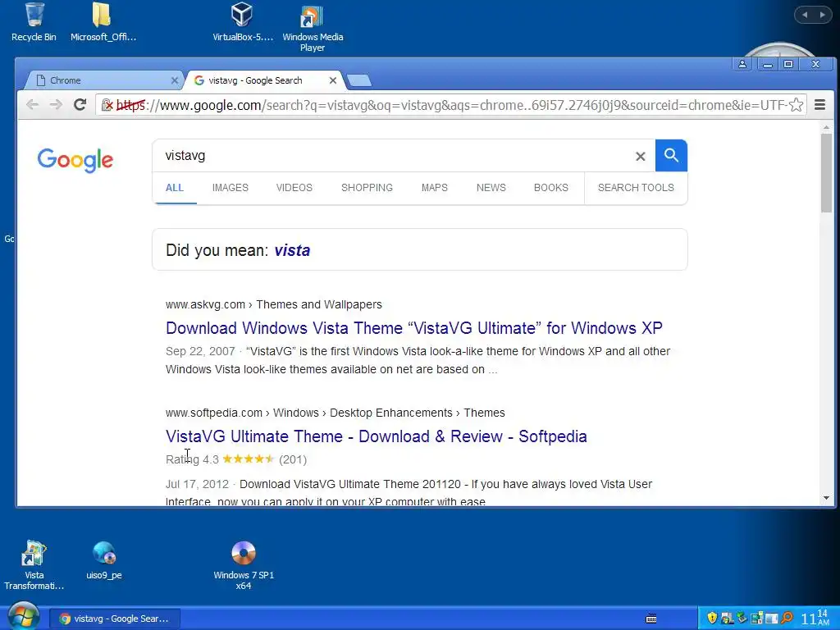Select the Windows Media Player shortcut
The width and height of the screenshot is (840, 630).
(313, 27)
